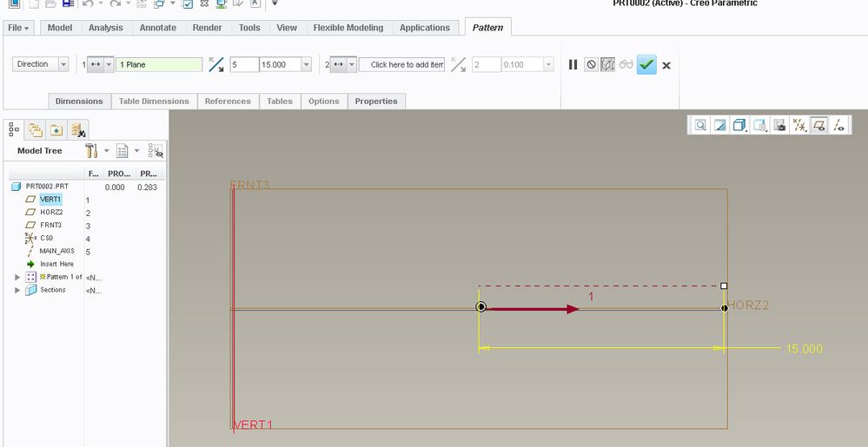Click the New file icon in quick access toolbar
This screenshot has height=447, width=868.
[x=35, y=3]
